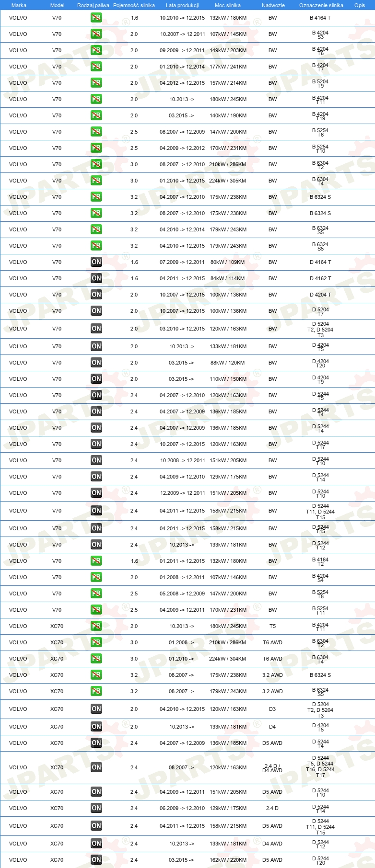Select the ON fuel icon for engine D 4162 T
Image resolution: width=375 pixels, height=868 pixels.
[96, 278]
